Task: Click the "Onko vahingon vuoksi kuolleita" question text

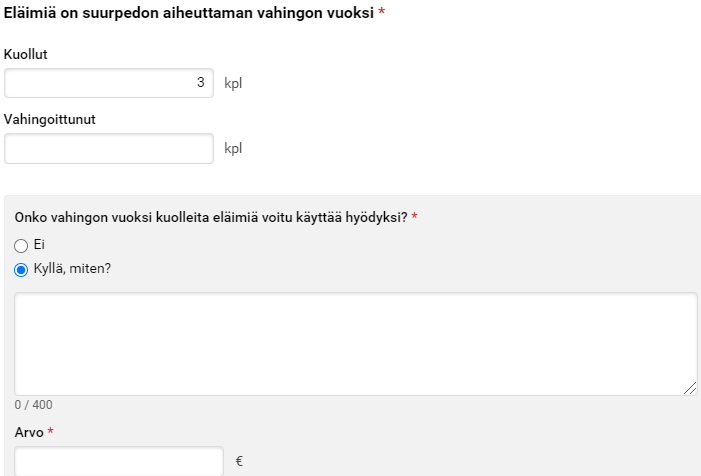Action: click(x=210, y=217)
